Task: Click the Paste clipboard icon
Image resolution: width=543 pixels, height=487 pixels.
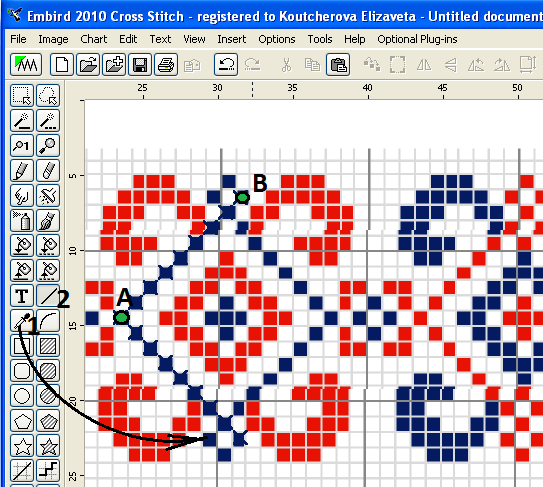Action: pyautogui.click(x=338, y=64)
